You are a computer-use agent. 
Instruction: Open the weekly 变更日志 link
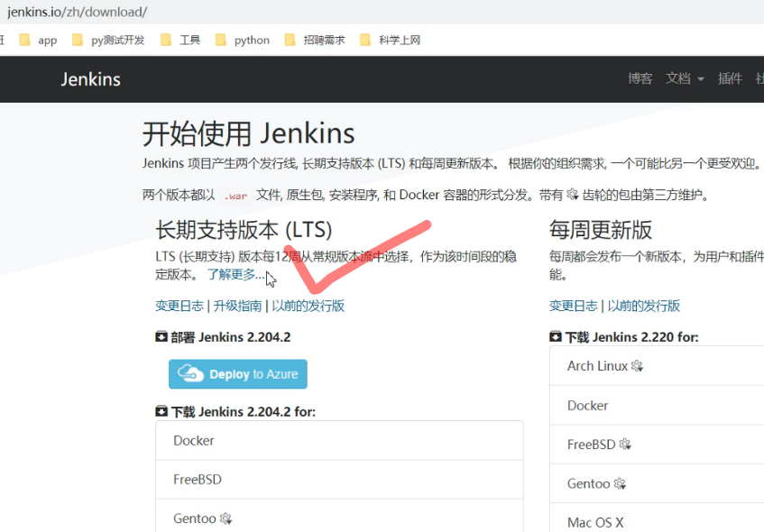point(573,306)
